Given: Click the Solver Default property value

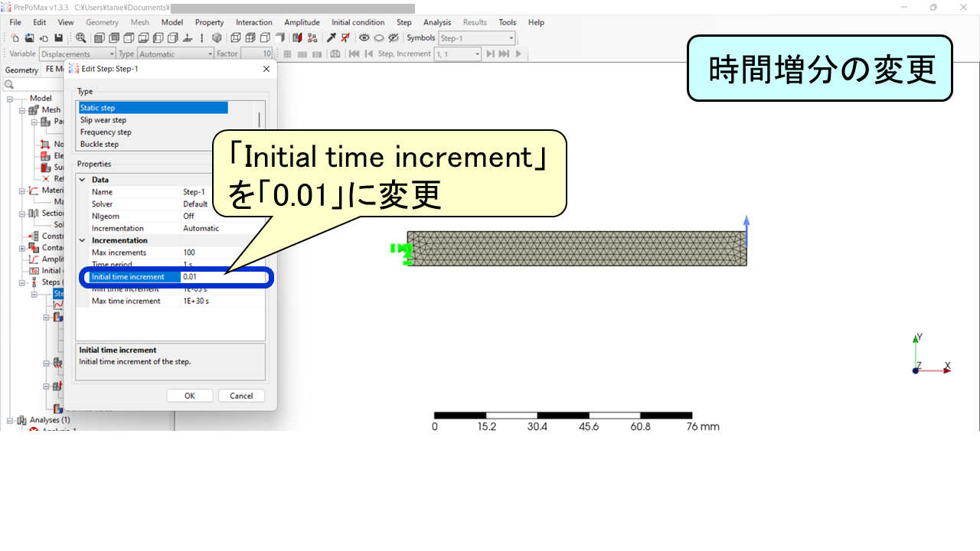Looking at the screenshot, I should 195,204.
